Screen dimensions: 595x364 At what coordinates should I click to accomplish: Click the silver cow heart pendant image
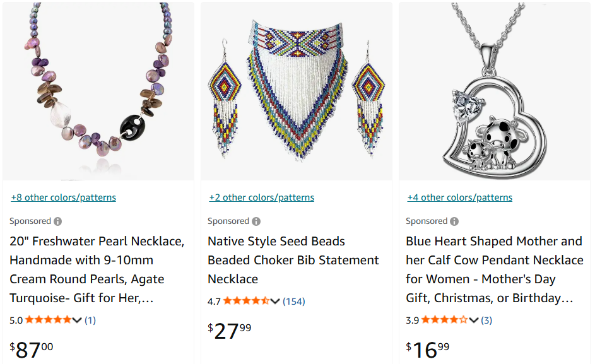(495, 91)
